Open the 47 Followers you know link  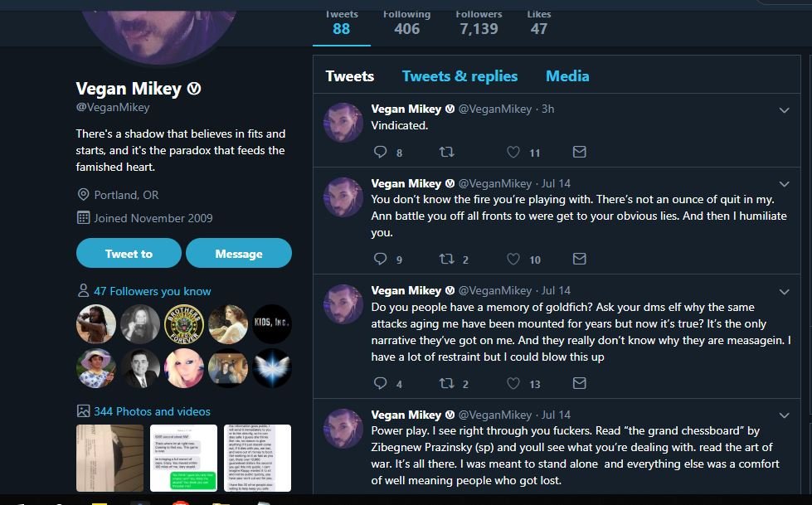[x=152, y=291]
